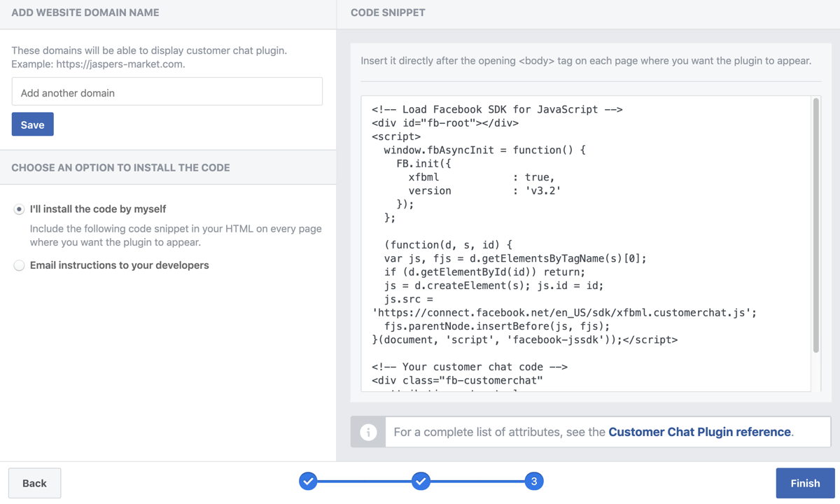Click the "CHOOSE AN OPTION TO INSTALL THE CODE" heading
The image size is (840, 504).
pos(120,168)
